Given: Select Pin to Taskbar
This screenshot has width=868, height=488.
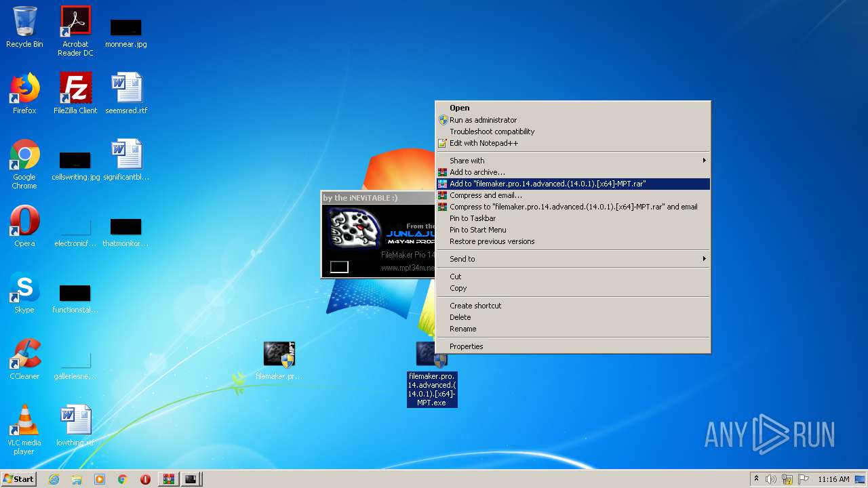Looking at the screenshot, I should 572,218.
